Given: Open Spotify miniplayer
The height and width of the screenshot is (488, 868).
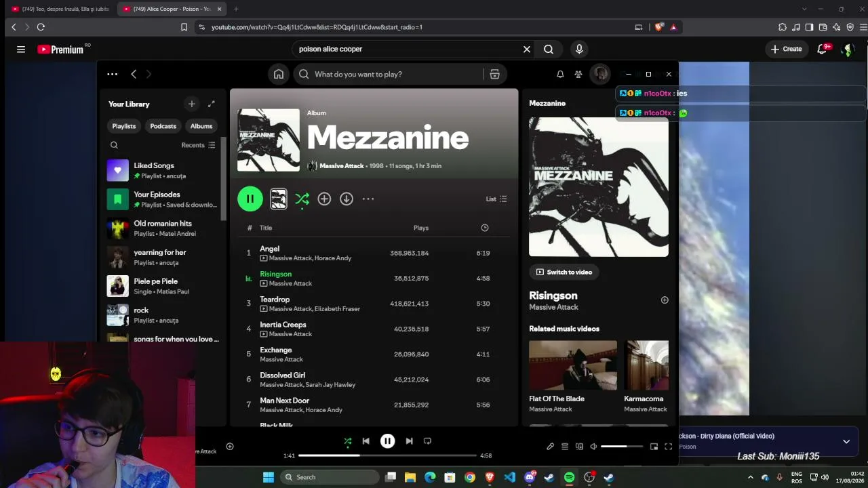Looking at the screenshot, I should coord(654,447).
